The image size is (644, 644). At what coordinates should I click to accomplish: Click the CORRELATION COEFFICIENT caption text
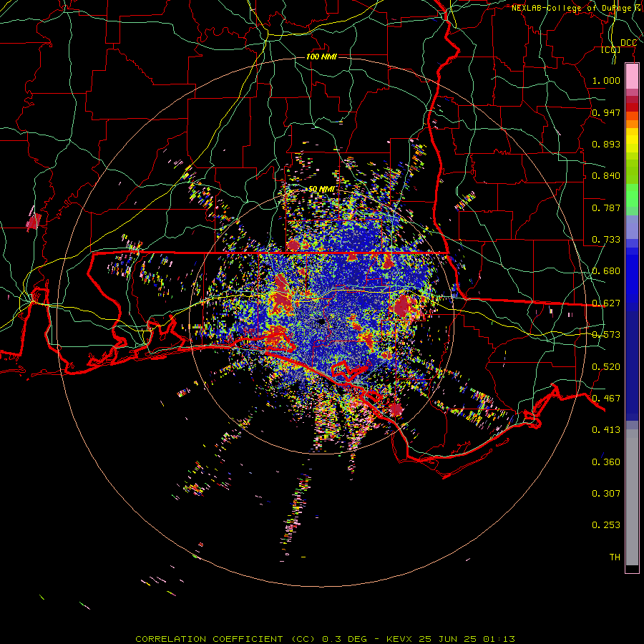pos(209,639)
